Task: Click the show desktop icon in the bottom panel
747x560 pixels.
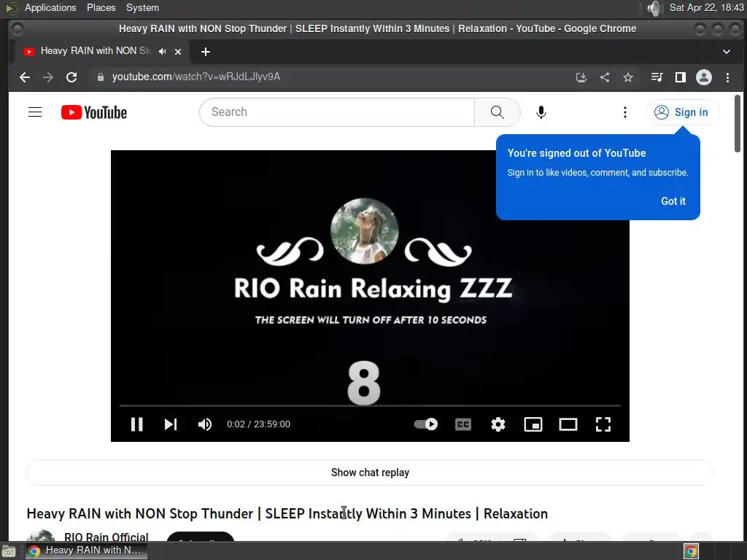Action: (9, 551)
